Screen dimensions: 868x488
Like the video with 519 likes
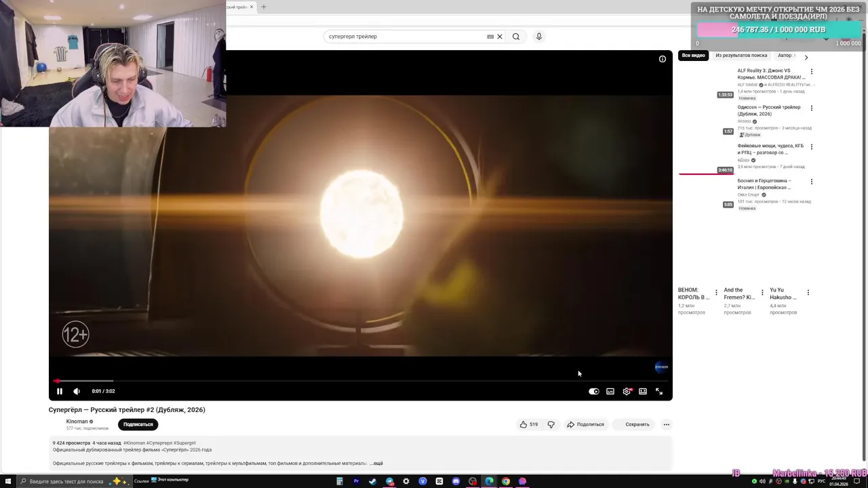pos(529,424)
